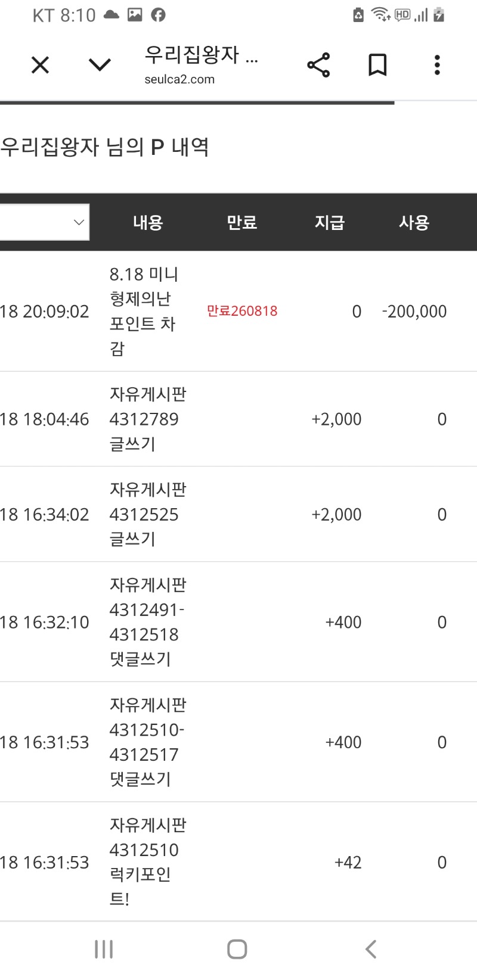The width and height of the screenshot is (477, 980).
Task: Tap the share icon in the browser bar
Action: pos(318,65)
